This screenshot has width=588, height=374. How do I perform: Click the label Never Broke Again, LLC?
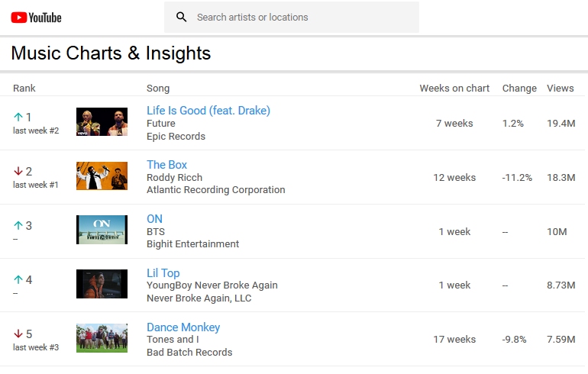click(x=199, y=298)
